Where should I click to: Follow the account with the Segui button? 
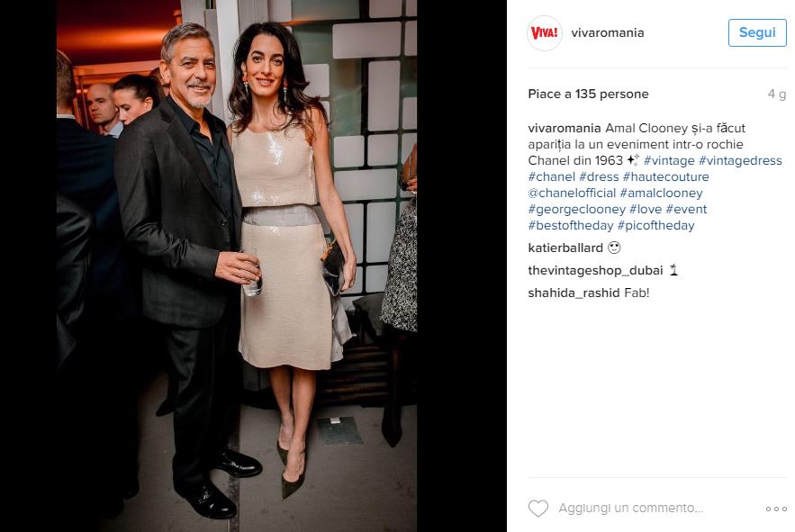tap(757, 33)
